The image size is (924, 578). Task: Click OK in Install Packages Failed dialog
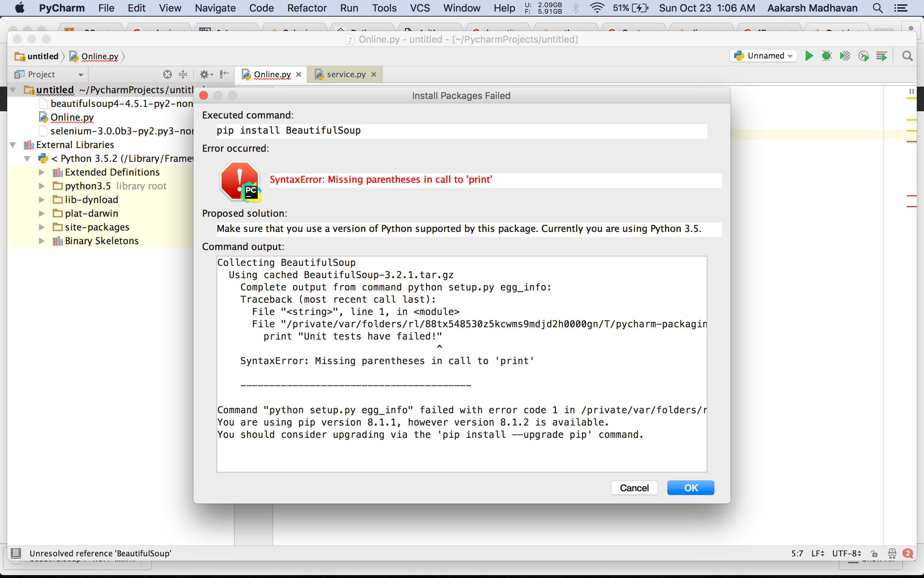tap(691, 488)
